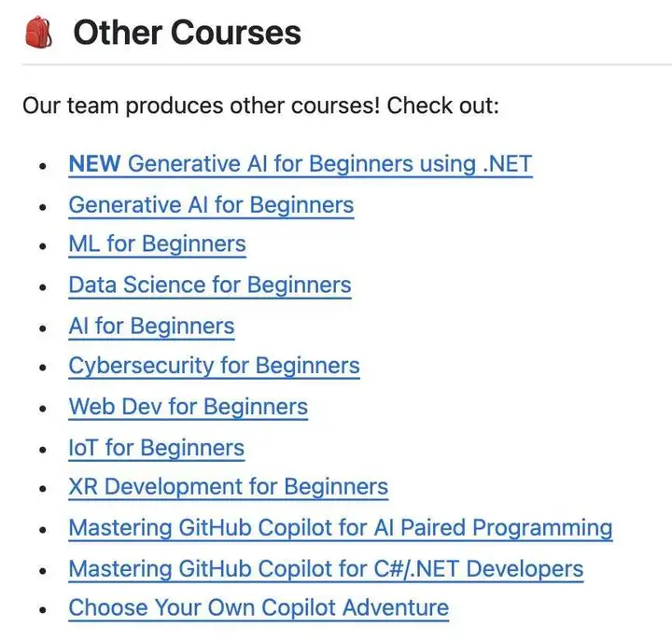Go to Cybersecurity for Beginners course
The image size is (672, 641).
[215, 367]
